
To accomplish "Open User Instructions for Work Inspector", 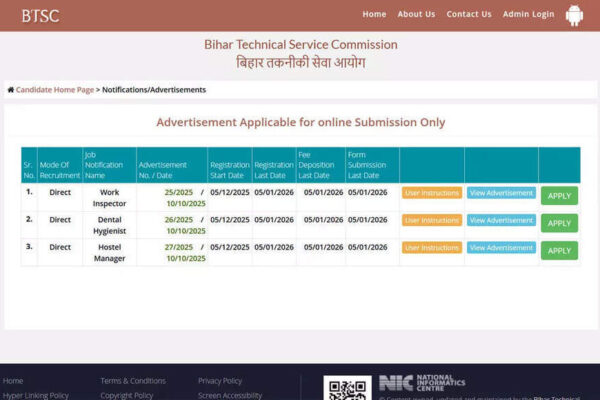I will [x=432, y=193].
